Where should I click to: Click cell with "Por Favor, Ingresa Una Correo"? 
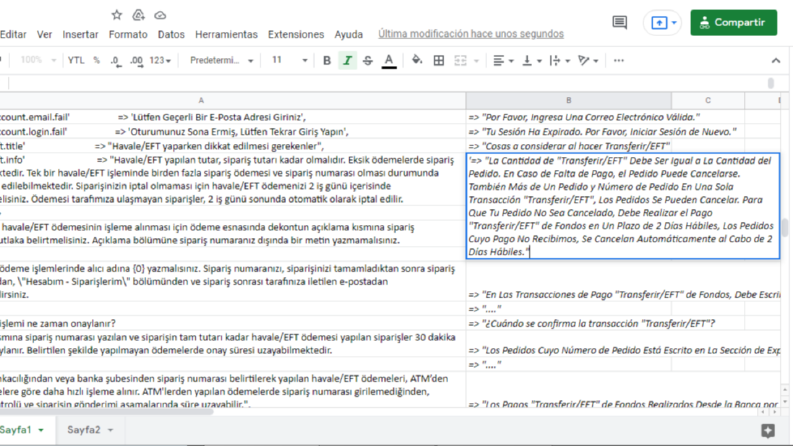568,117
